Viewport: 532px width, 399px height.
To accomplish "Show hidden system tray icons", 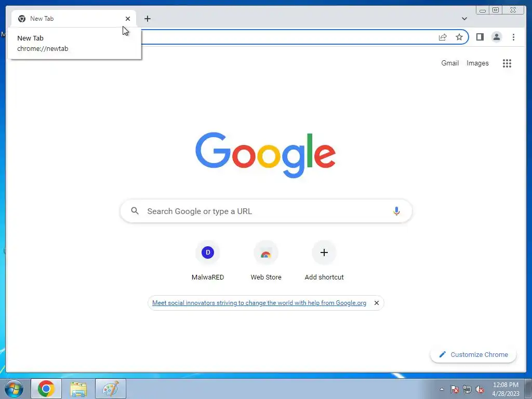I will [x=442, y=389].
